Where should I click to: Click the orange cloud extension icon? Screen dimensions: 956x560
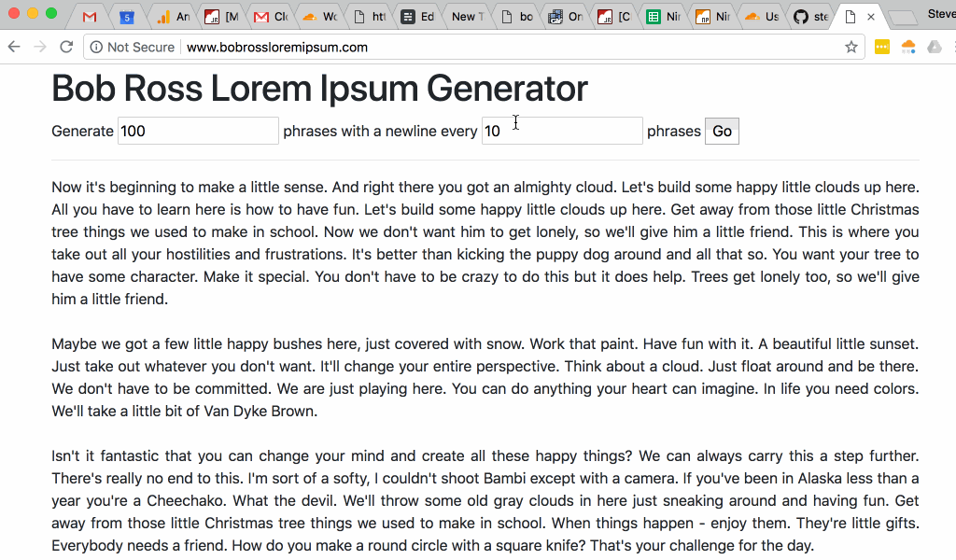click(908, 47)
